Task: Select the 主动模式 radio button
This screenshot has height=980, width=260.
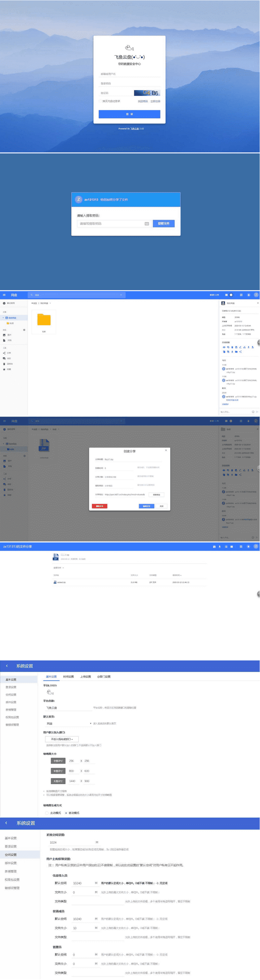Action: coord(47,813)
